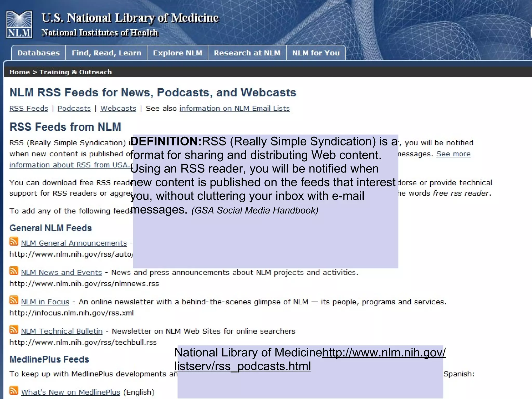
Task: Click the techbull.rss URL text
Action: pyautogui.click(x=83, y=342)
